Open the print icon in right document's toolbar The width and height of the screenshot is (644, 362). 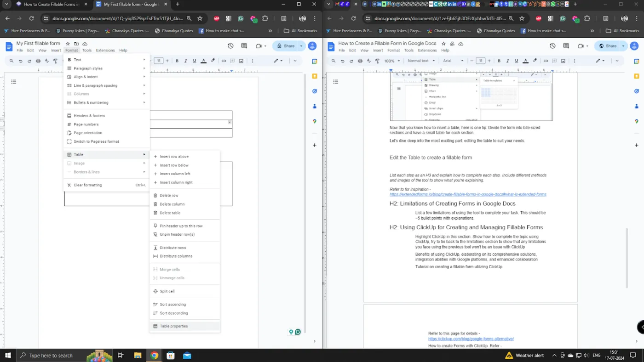tap(360, 60)
